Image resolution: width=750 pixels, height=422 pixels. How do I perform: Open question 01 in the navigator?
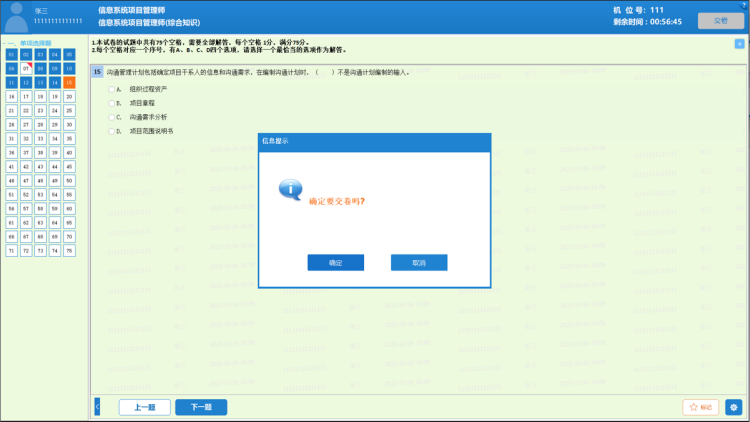coord(11,54)
